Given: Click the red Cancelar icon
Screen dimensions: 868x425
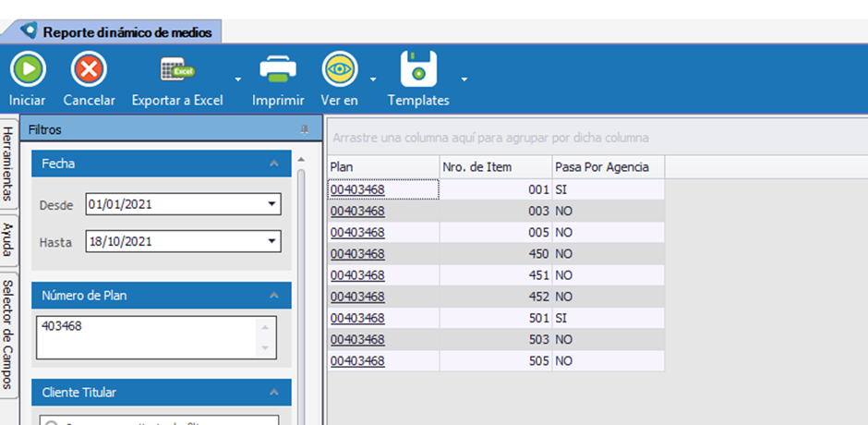Looking at the screenshot, I should [89, 69].
